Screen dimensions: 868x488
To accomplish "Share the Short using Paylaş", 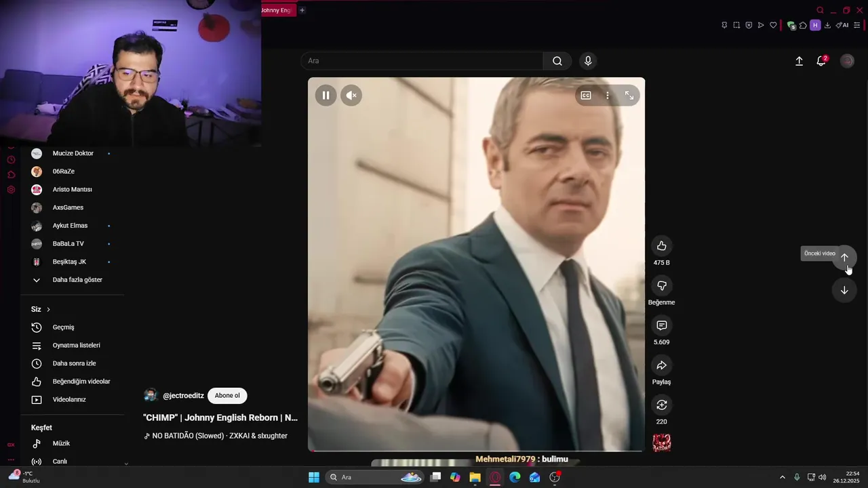I will (x=662, y=365).
